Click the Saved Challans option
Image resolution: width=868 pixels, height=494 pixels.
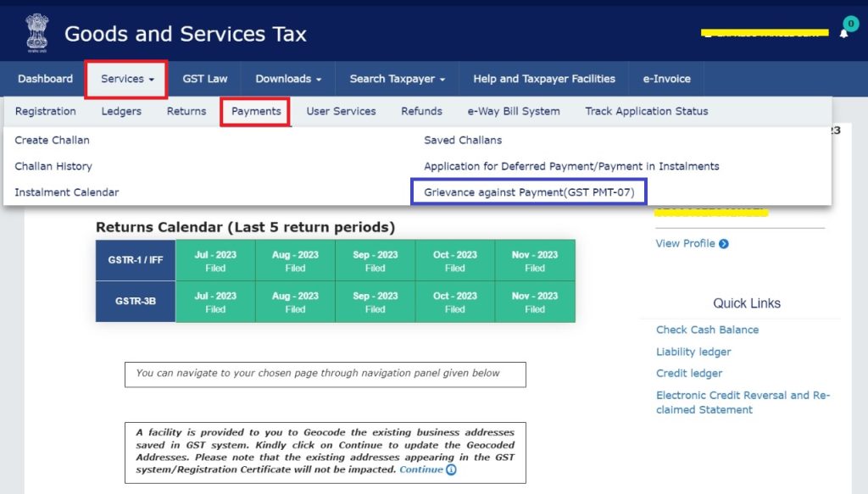pos(463,140)
